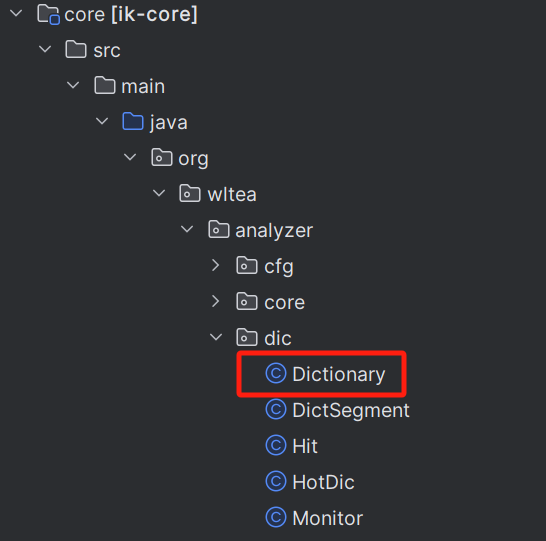Expand the cfg package chevron
Image resolution: width=546 pixels, height=541 pixels.
coord(216,265)
